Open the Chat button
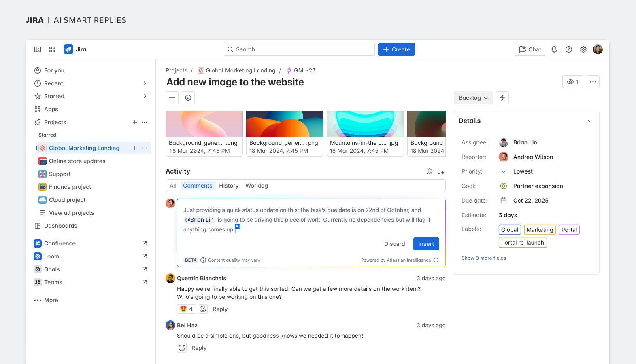This screenshot has height=364, width=636. pos(530,49)
